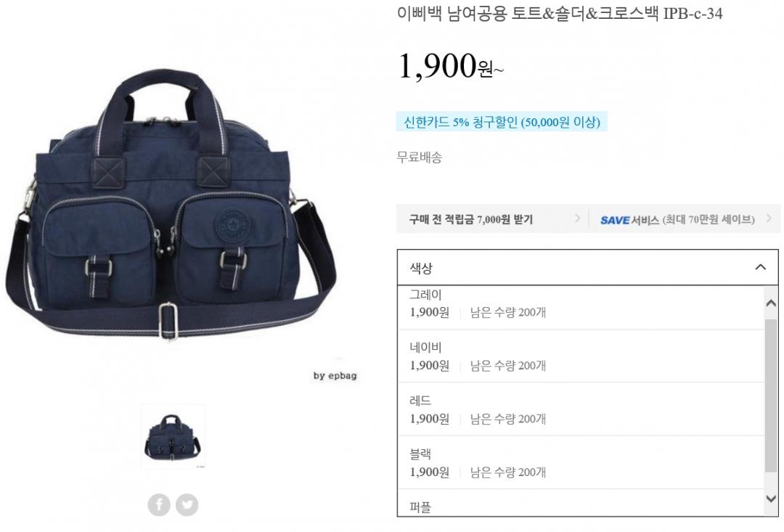Open SAVE 서비스 최대 70만원 세이브 link
784x532 pixels.
pos(677,219)
